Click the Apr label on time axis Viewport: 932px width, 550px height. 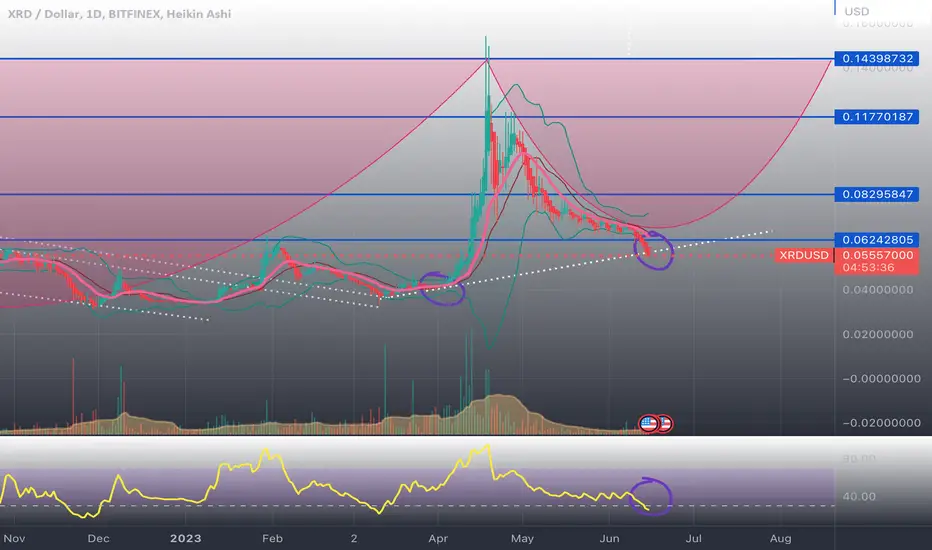click(x=438, y=538)
